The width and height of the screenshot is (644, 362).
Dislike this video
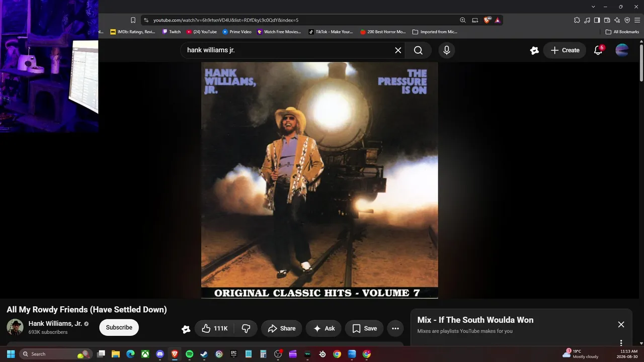coord(246,328)
